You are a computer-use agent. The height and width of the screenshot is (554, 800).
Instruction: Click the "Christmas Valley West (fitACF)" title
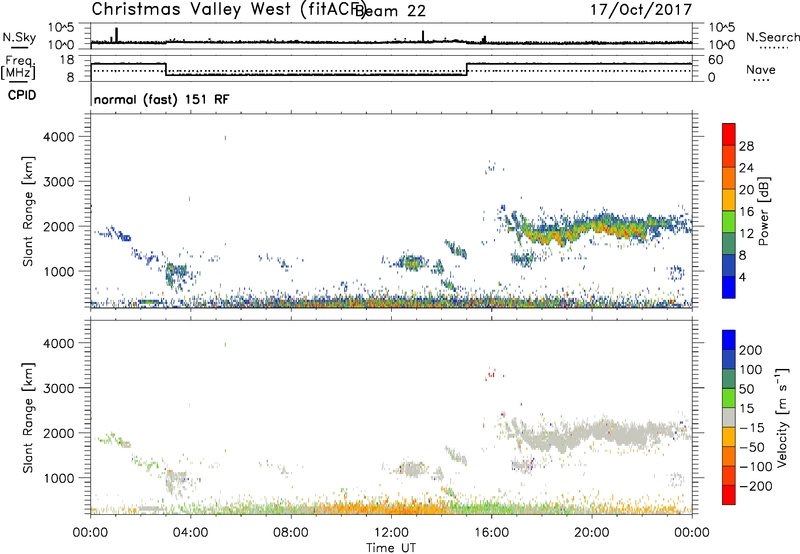[228, 9]
